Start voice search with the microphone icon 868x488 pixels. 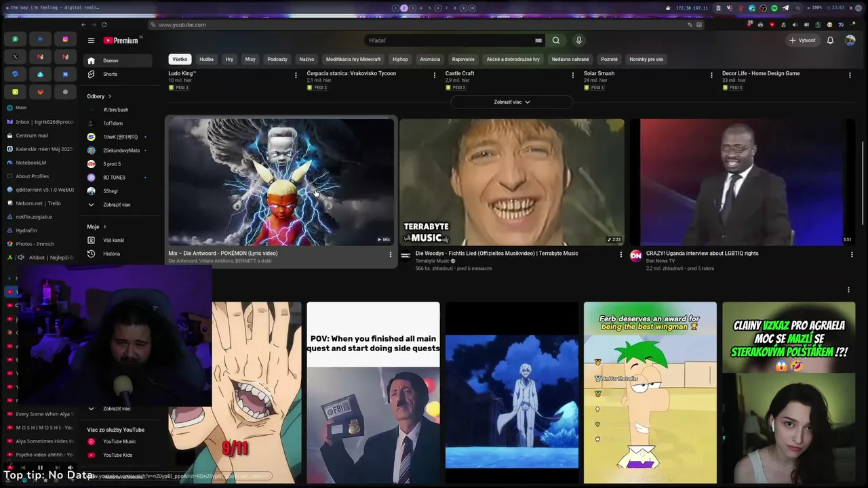(x=578, y=41)
